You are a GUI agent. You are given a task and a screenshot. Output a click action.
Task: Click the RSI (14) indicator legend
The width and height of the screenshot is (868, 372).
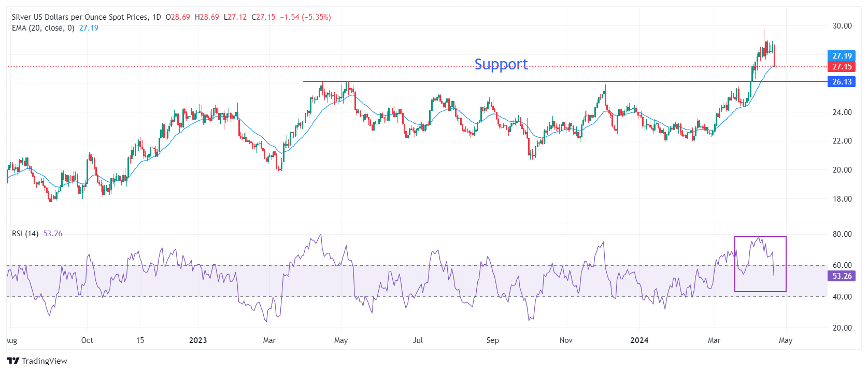click(25, 234)
